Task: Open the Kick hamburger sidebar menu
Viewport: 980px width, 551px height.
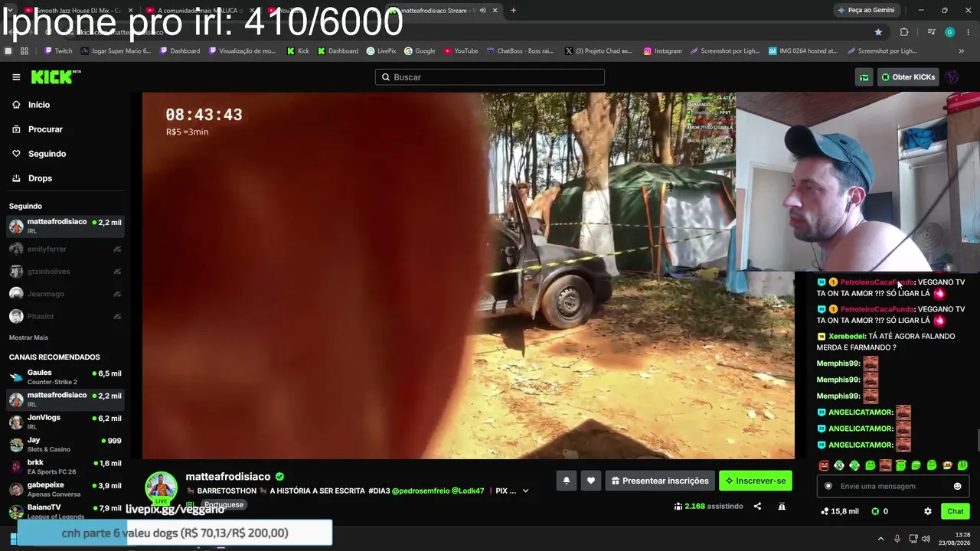Action: 16,77
